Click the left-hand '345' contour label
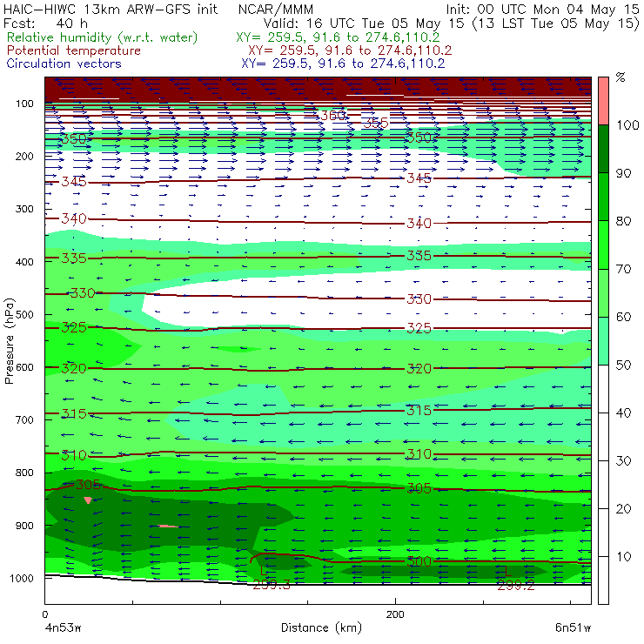This screenshot has height=644, width=644. coord(74,182)
